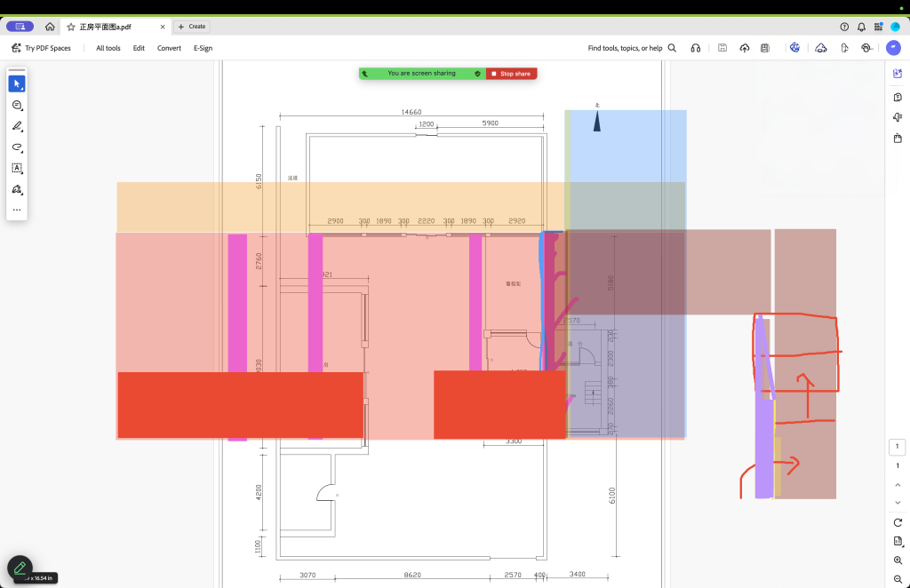Click the Create new tab button
This screenshot has width=910, height=588.
pos(191,27)
